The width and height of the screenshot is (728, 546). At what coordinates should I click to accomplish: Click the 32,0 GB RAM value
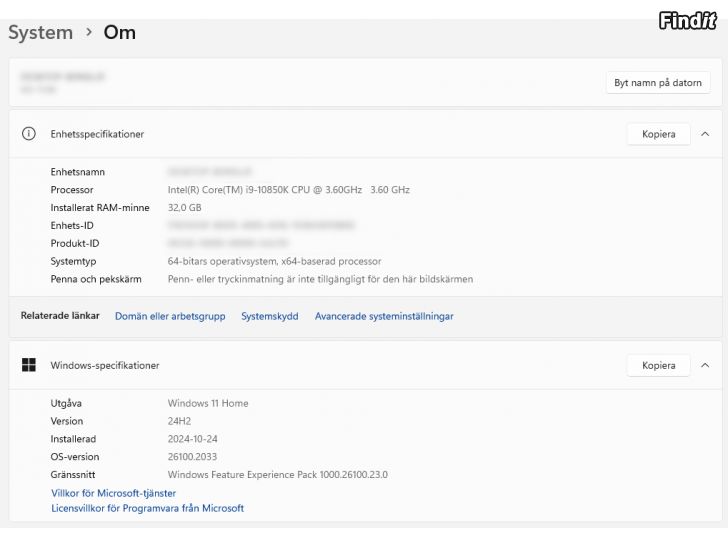[x=184, y=208]
